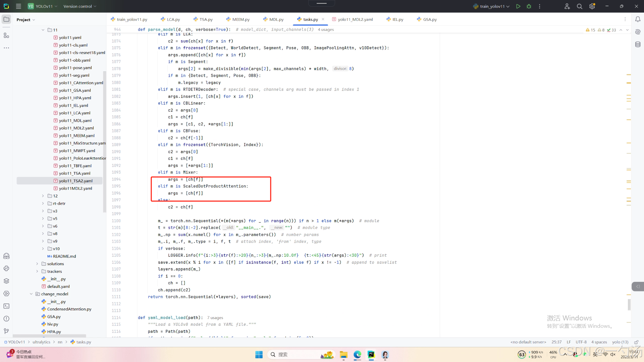Open the Structure tool window
Viewport: 644px width, 362px height.
pyautogui.click(x=6, y=36)
